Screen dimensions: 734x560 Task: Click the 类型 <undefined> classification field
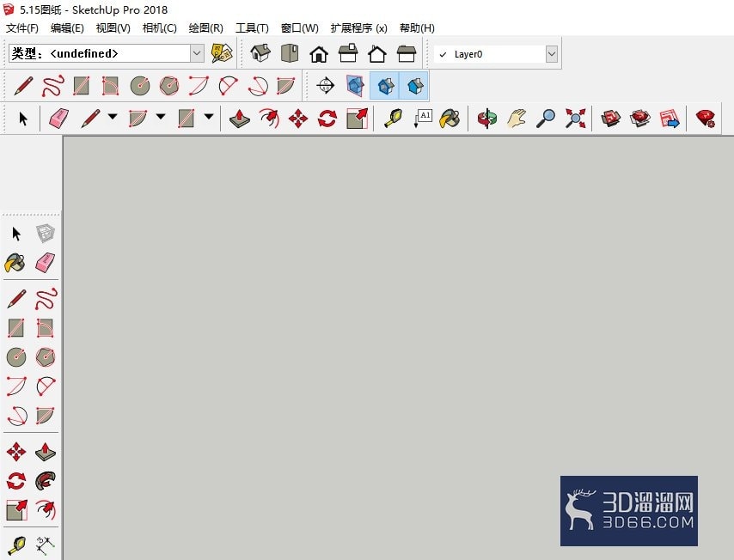[x=107, y=53]
